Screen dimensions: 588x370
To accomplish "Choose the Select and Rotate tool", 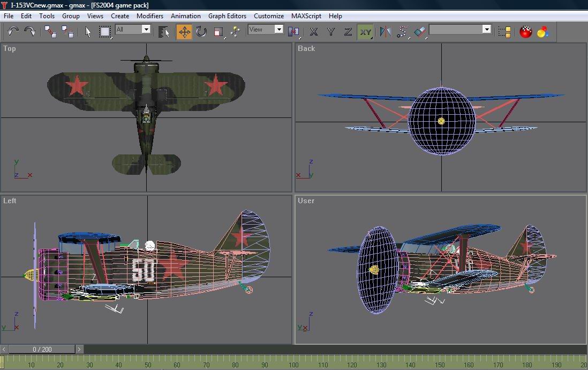I will (201, 32).
